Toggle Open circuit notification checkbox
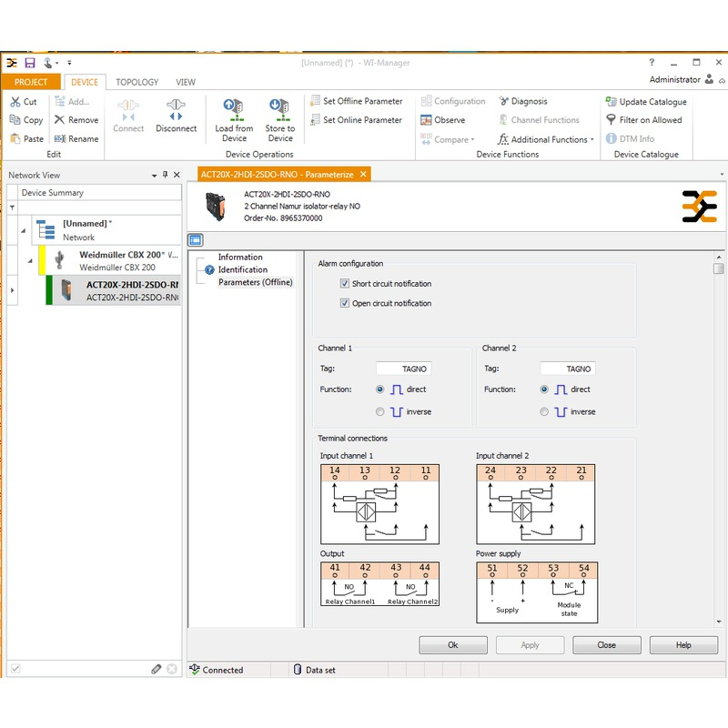 345,303
